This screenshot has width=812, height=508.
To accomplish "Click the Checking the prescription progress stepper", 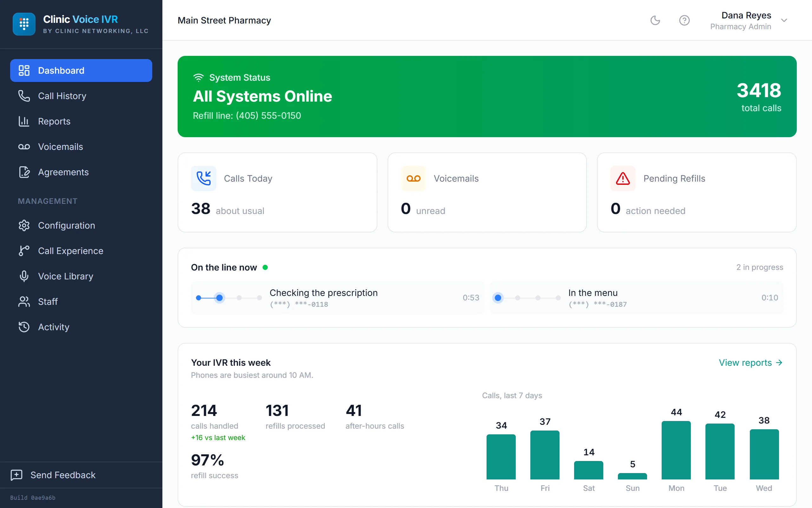I will point(229,298).
